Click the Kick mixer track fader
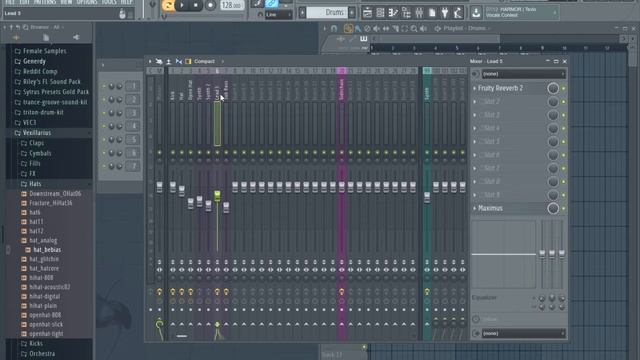The height and width of the screenshot is (360, 640). click(x=173, y=187)
